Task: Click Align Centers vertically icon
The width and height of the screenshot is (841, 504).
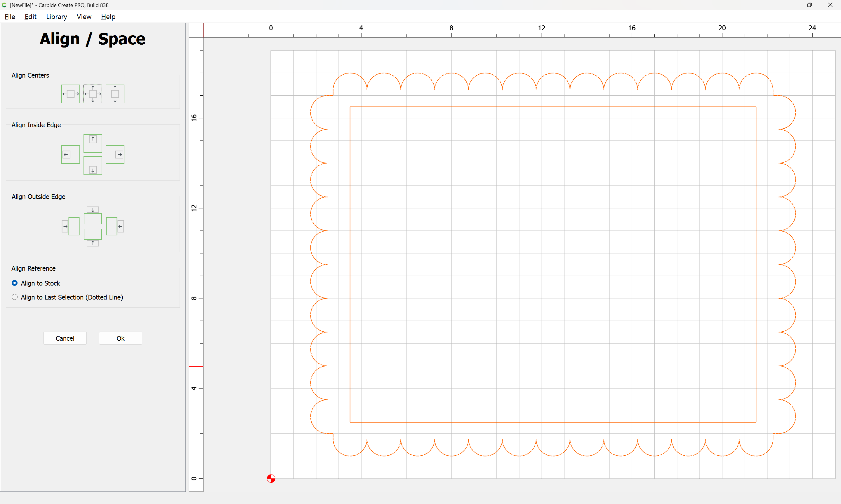Action: (115, 94)
